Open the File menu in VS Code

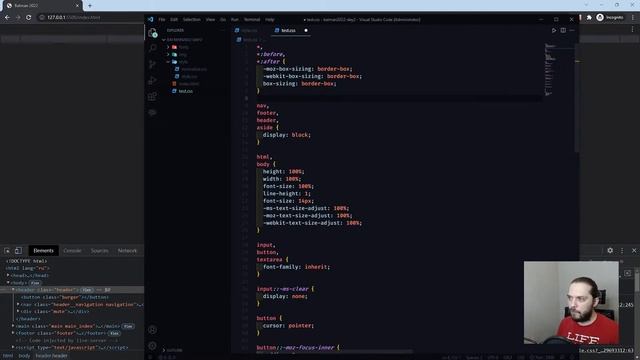162,20
